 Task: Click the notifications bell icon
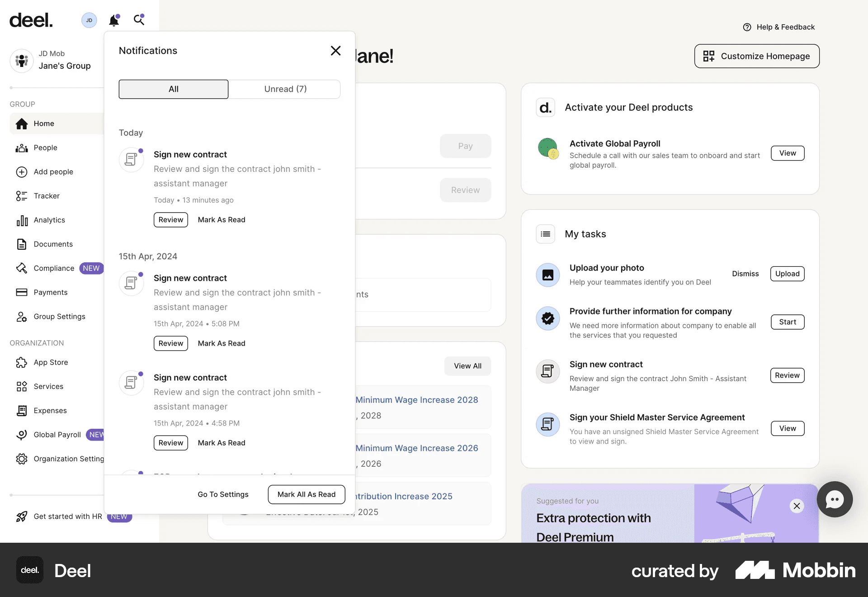click(x=114, y=20)
